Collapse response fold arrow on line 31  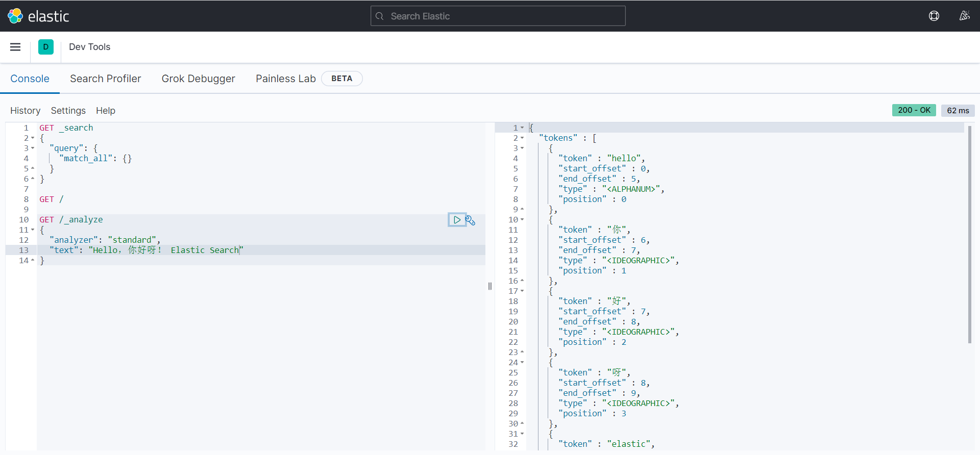[522, 434]
